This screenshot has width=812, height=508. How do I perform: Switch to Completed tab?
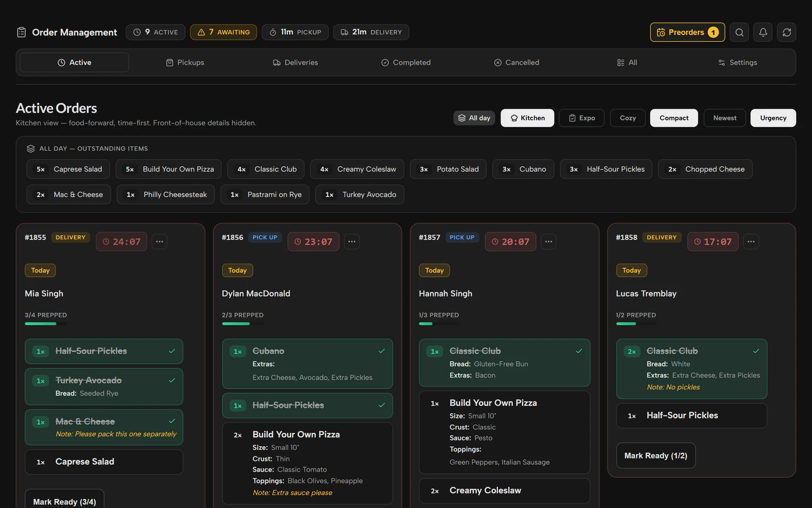pos(406,62)
